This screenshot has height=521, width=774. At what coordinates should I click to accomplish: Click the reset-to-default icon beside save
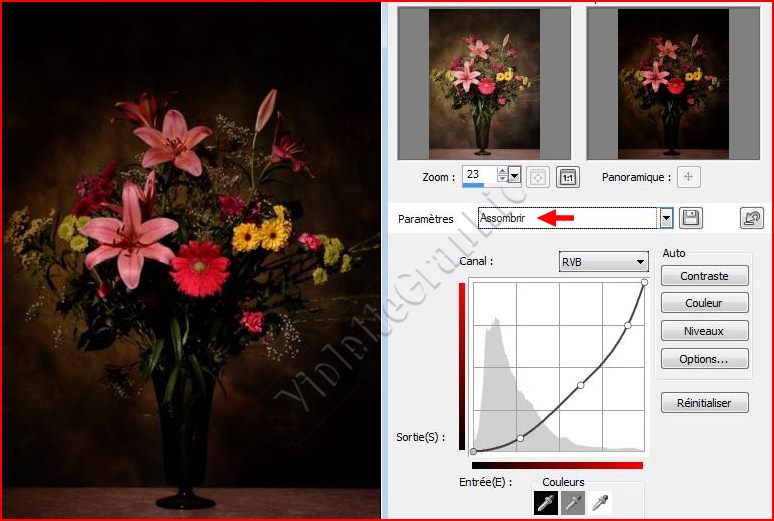tap(751, 218)
